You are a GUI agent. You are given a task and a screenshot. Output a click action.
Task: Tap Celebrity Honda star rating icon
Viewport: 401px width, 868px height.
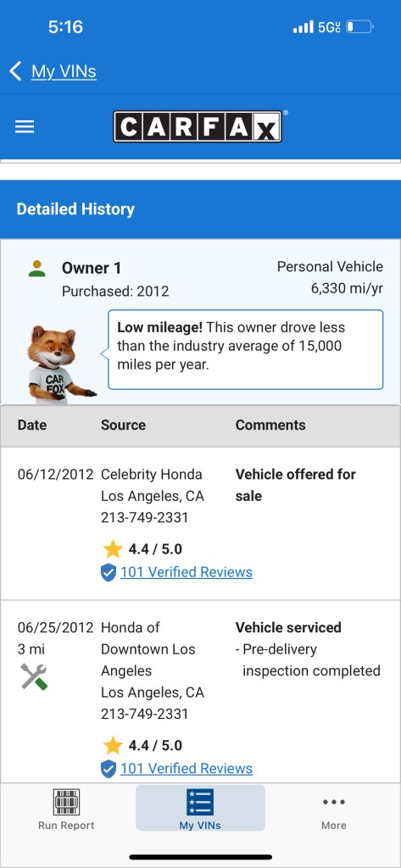click(x=113, y=549)
